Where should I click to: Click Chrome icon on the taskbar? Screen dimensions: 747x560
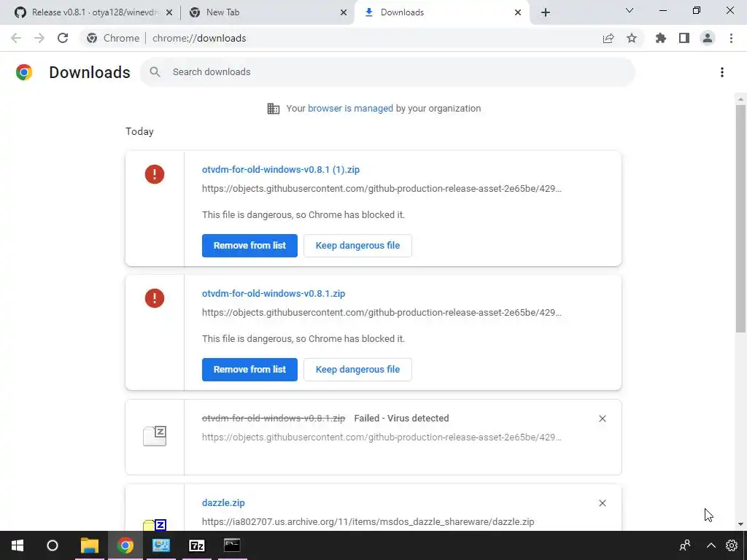pyautogui.click(x=125, y=545)
